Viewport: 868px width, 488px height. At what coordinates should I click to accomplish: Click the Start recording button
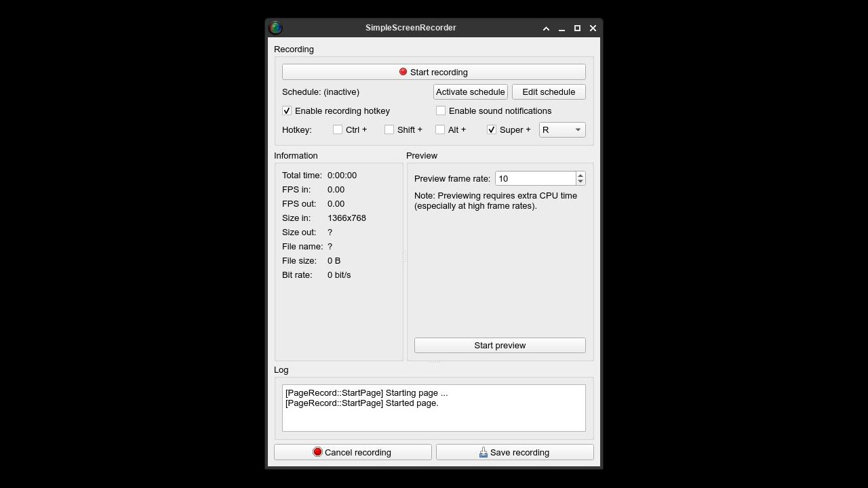(434, 72)
